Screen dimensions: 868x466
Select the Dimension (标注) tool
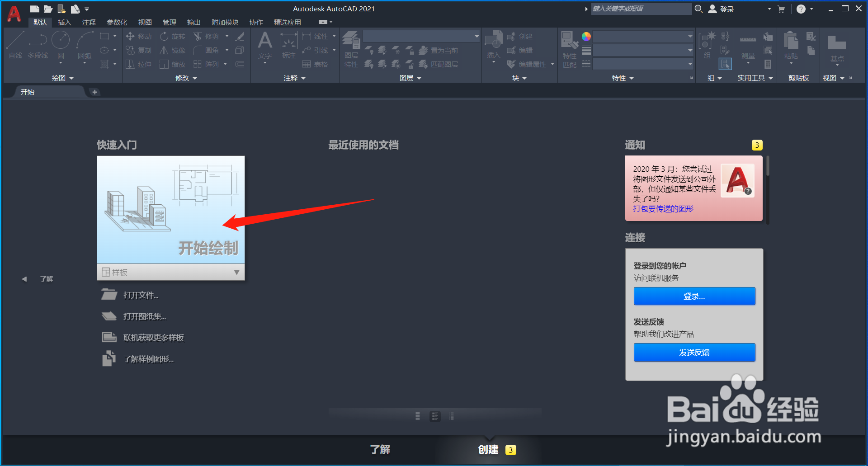tap(288, 45)
